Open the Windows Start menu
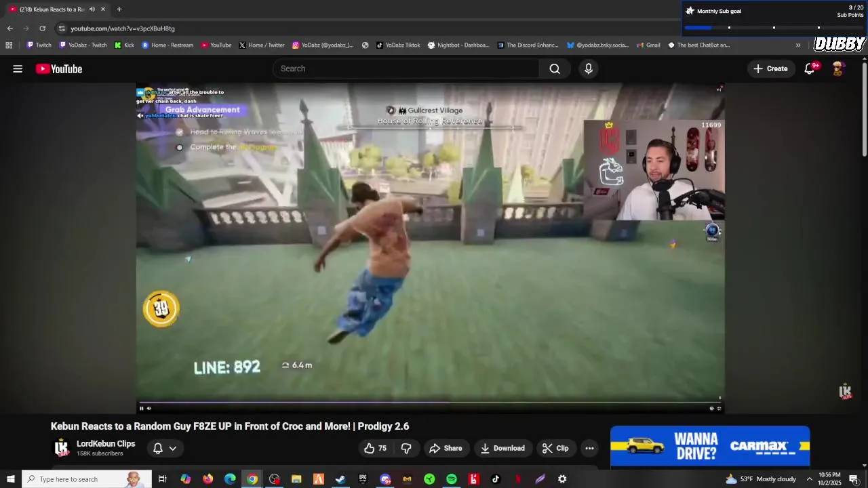 pyautogui.click(x=10, y=479)
